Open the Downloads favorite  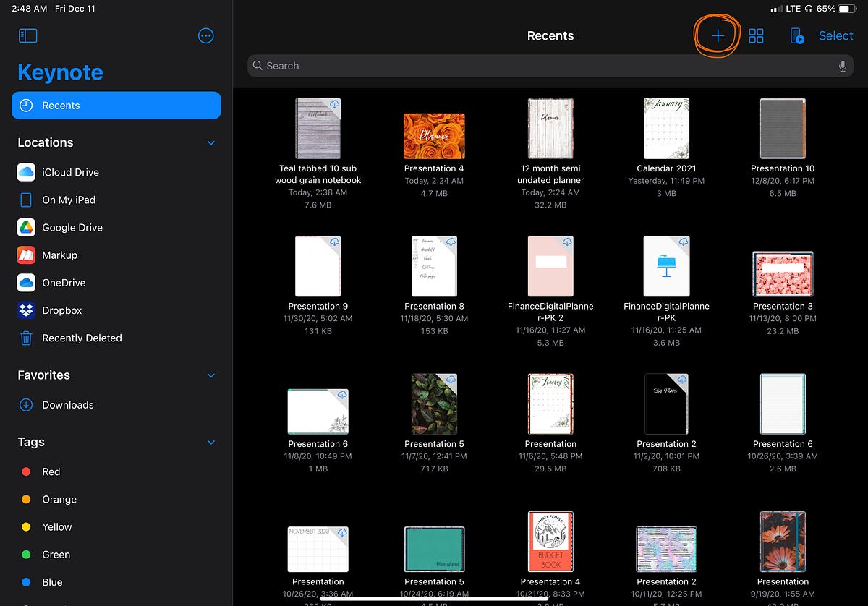coord(67,404)
